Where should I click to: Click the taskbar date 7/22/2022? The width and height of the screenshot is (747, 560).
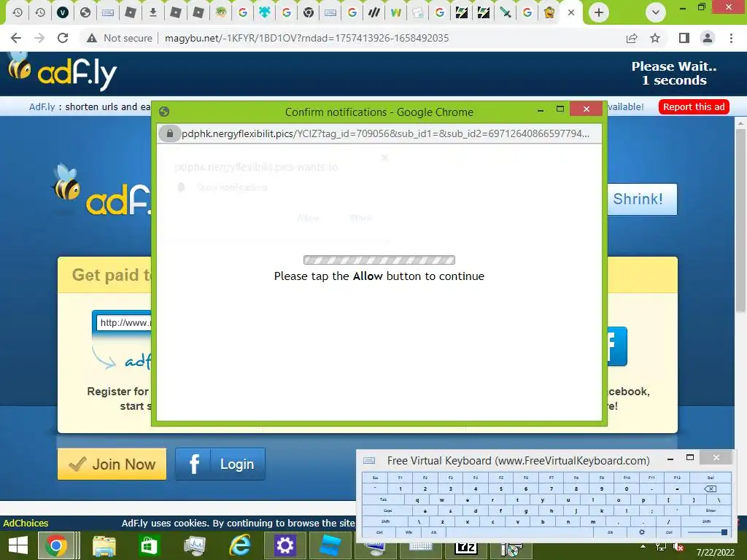coord(716,553)
